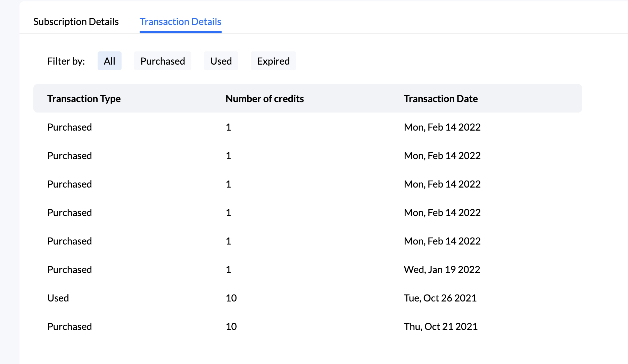Viewport: 628px width, 364px height.
Task: Filter transactions by Purchased
Action: pos(162,61)
